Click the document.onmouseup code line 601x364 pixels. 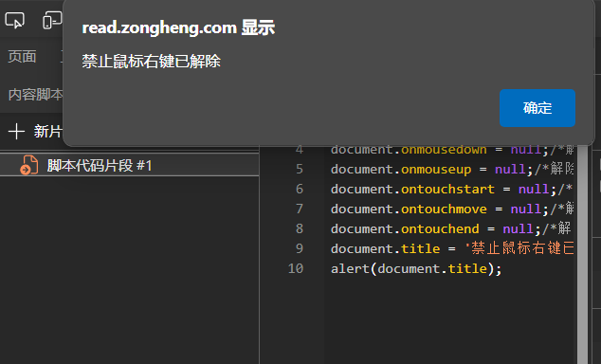point(452,169)
